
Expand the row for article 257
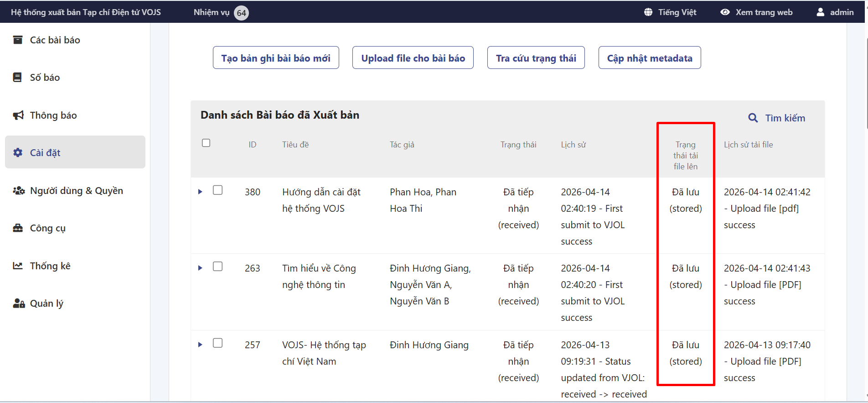200,345
